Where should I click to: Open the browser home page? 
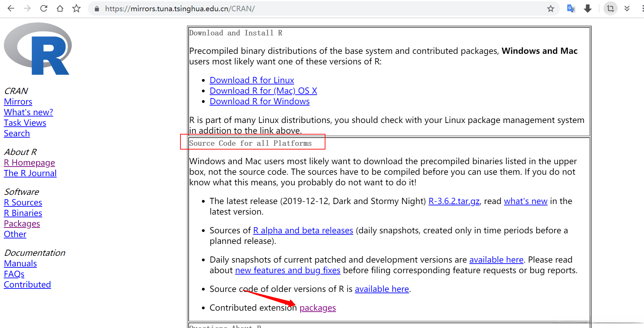click(x=60, y=9)
